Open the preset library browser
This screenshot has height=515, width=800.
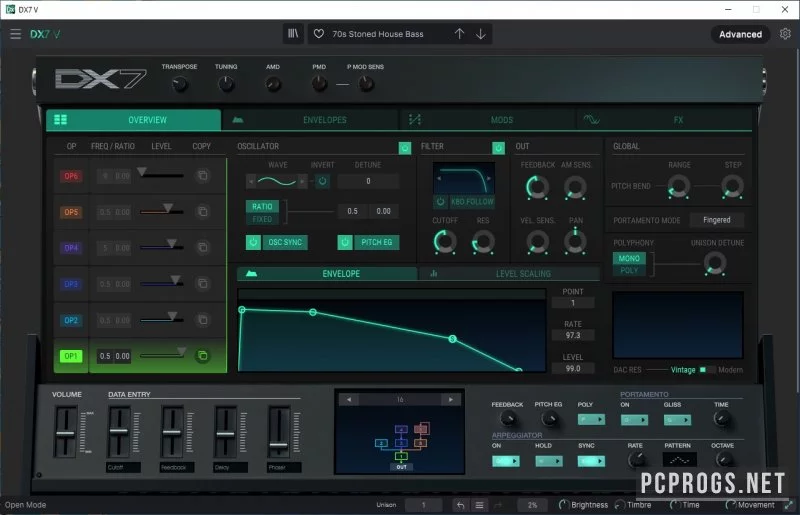tap(293, 34)
